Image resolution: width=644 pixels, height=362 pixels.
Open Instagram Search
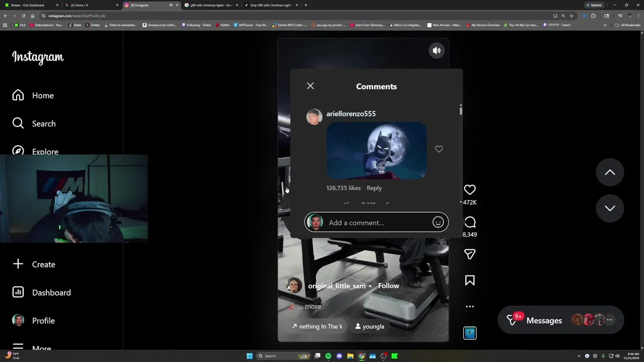pyautogui.click(x=34, y=124)
